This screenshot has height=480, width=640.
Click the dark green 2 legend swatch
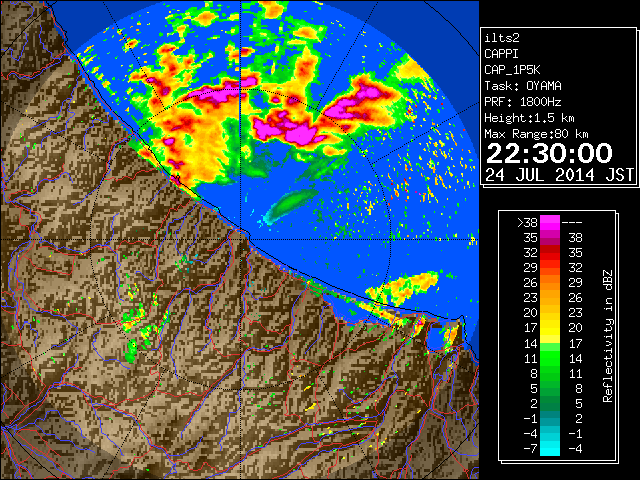[x=550, y=403]
